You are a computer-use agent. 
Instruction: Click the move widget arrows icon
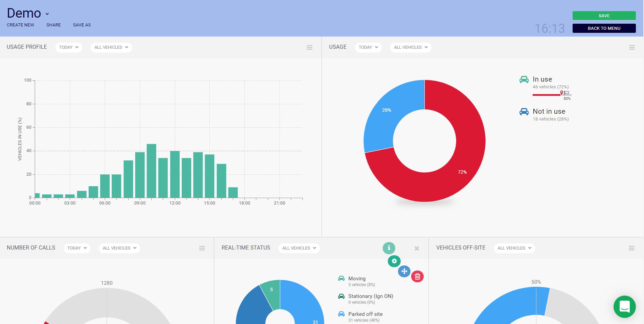(x=404, y=271)
